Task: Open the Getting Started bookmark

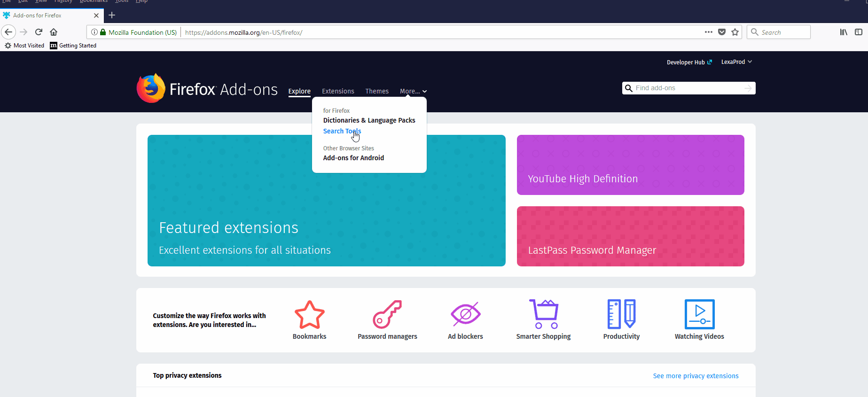Action: click(x=73, y=46)
